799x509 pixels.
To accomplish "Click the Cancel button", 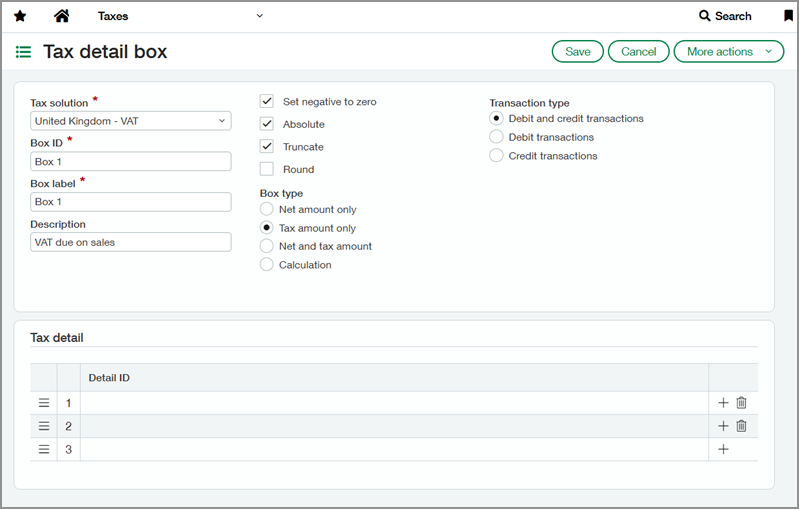I will pos(638,52).
